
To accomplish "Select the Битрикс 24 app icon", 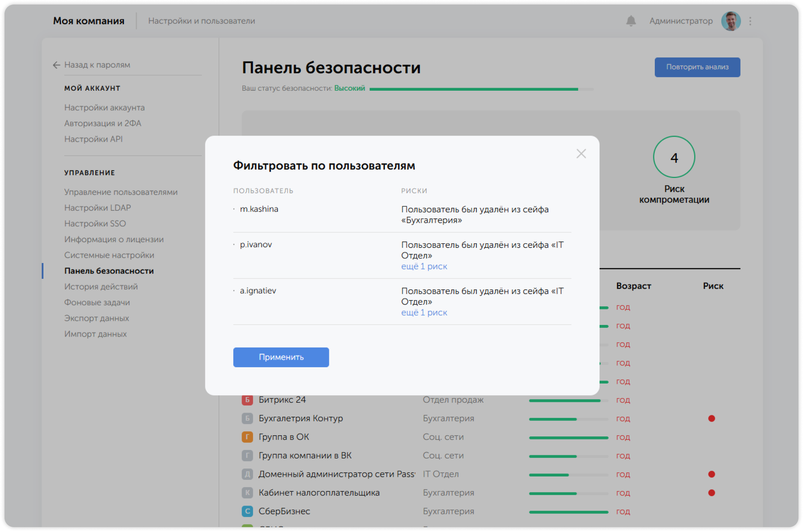I will [x=246, y=400].
